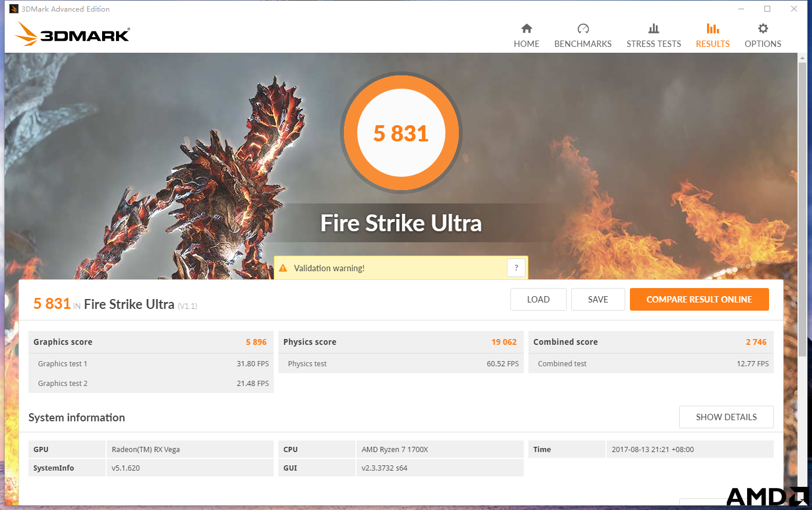
Task: Click the Graphics score label
Action: coord(63,342)
